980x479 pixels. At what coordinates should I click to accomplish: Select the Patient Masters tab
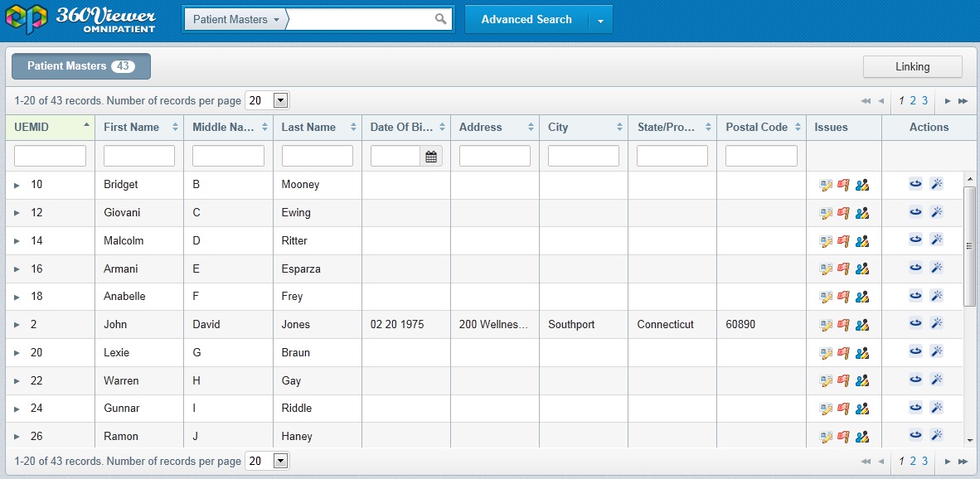pyautogui.click(x=80, y=66)
